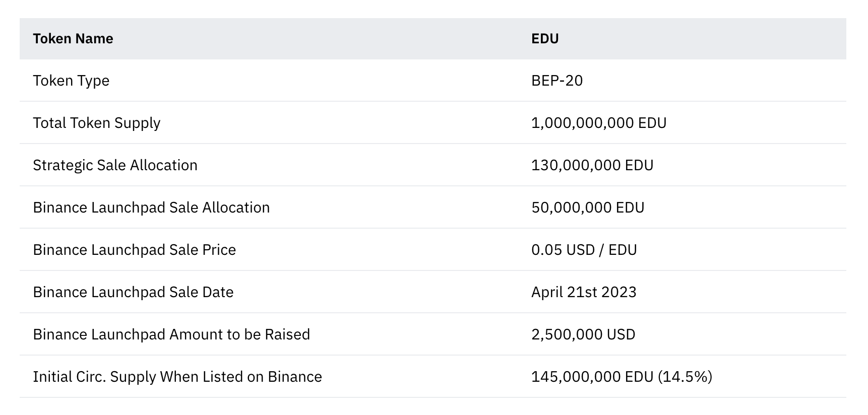Click the 50,000,000 EDU value
The height and width of the screenshot is (415, 868).
pyautogui.click(x=588, y=208)
